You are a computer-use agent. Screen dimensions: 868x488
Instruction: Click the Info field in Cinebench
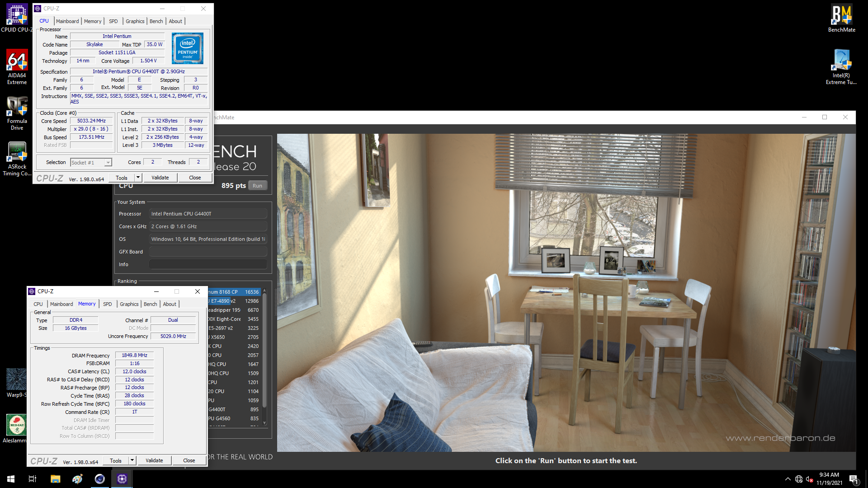click(x=208, y=264)
